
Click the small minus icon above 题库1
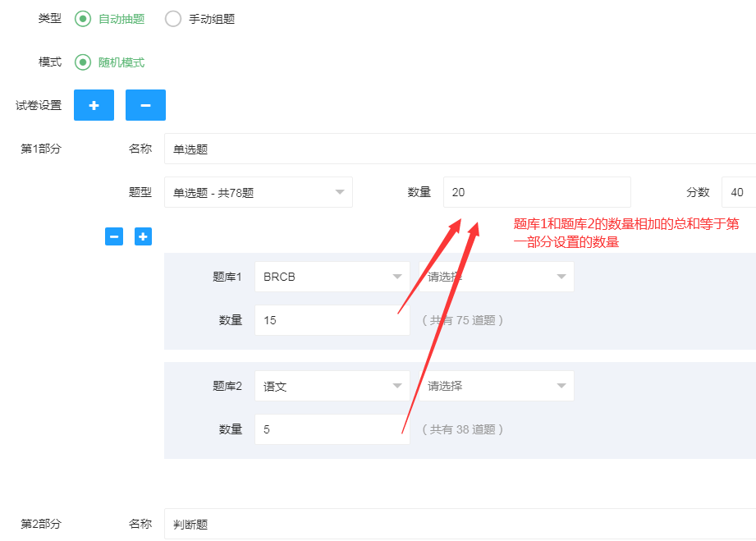114,236
